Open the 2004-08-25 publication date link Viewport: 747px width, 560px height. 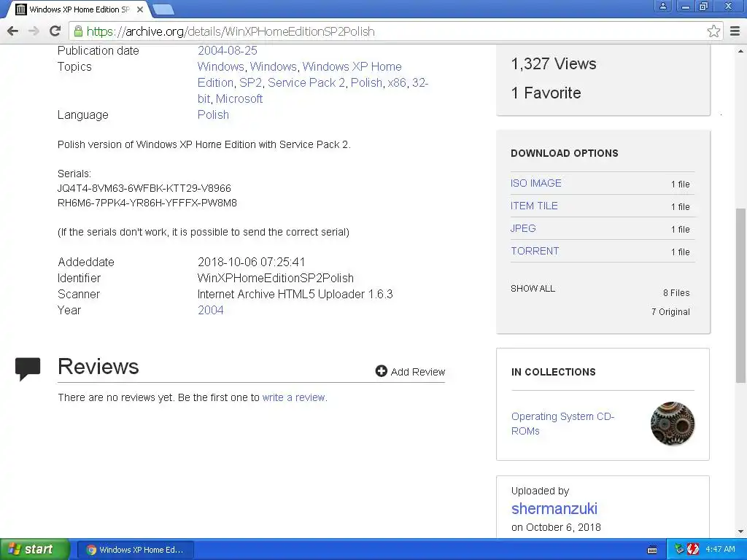click(x=228, y=50)
